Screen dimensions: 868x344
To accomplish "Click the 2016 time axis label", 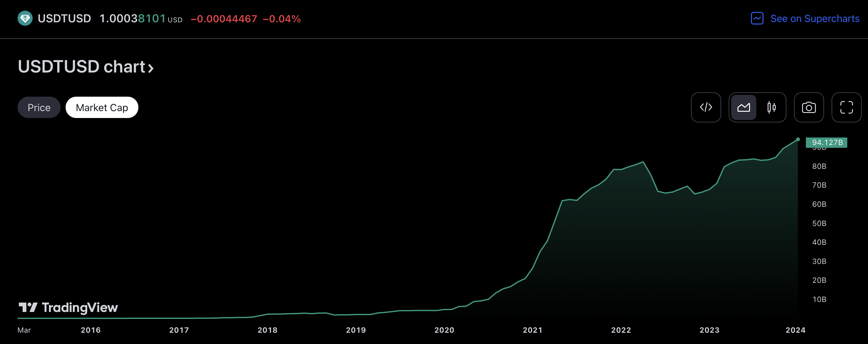I will click(91, 330).
